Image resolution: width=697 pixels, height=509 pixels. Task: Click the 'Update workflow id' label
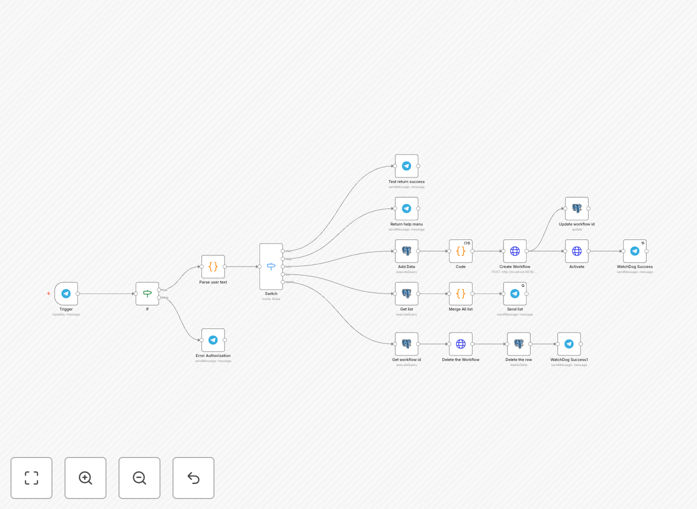(577, 224)
